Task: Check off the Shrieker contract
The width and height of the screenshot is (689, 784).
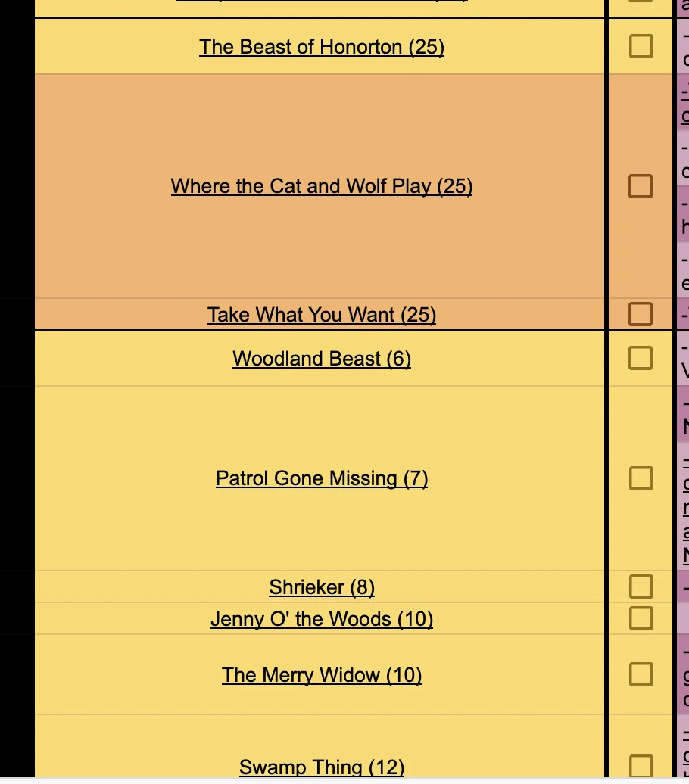Action: pyautogui.click(x=641, y=586)
